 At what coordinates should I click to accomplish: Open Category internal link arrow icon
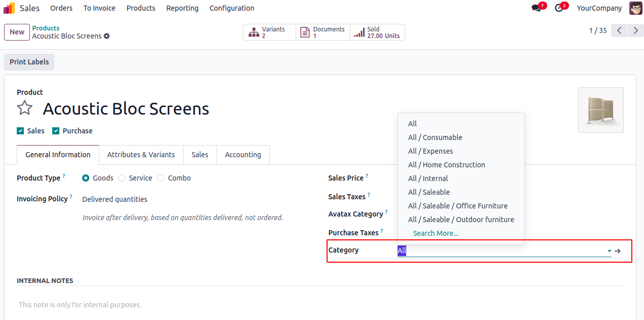(x=618, y=251)
